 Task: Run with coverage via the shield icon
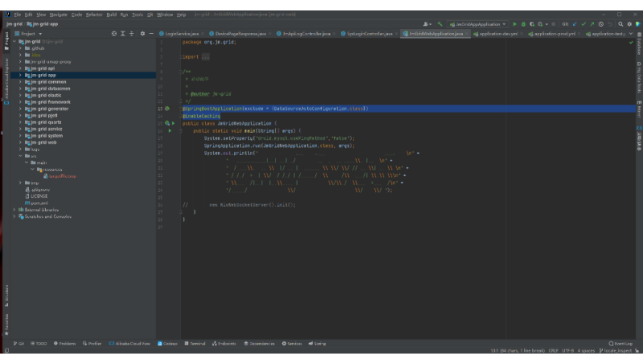(x=532, y=24)
